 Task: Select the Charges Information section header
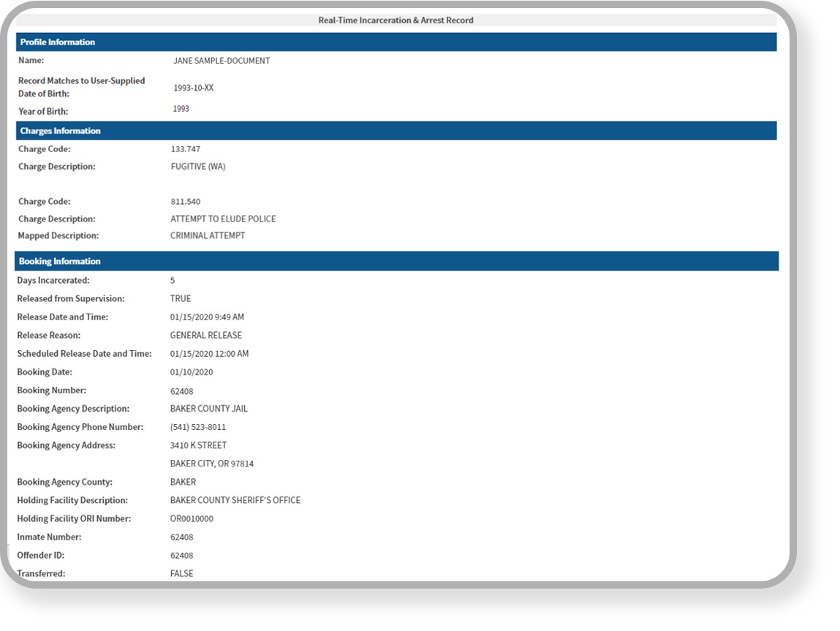coord(396,131)
